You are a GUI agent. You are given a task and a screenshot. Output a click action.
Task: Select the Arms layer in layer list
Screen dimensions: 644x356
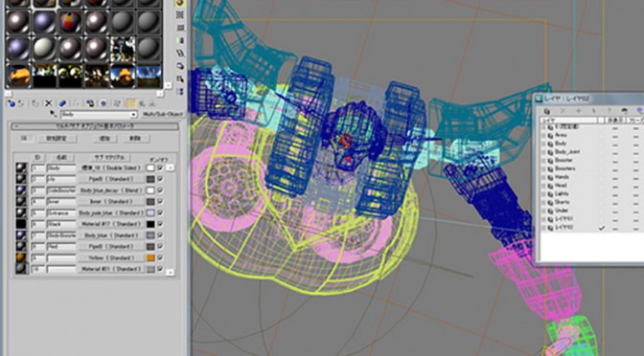(561, 135)
